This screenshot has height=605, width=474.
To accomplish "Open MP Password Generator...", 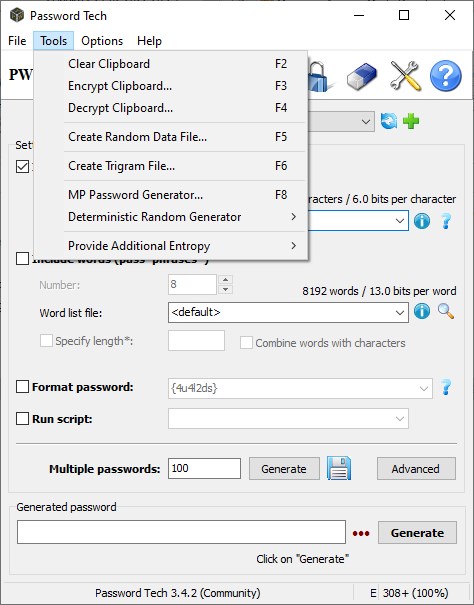I will [171, 195].
